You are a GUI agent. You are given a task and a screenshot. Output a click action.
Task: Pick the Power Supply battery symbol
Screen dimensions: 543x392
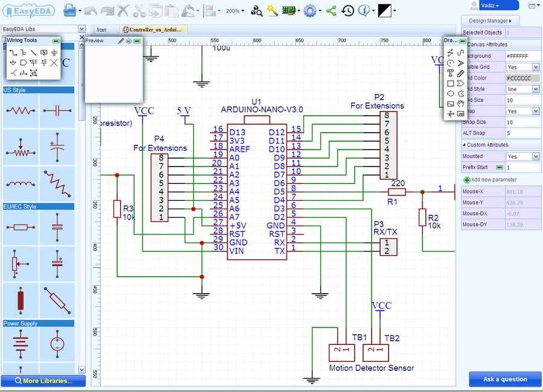(x=21, y=344)
